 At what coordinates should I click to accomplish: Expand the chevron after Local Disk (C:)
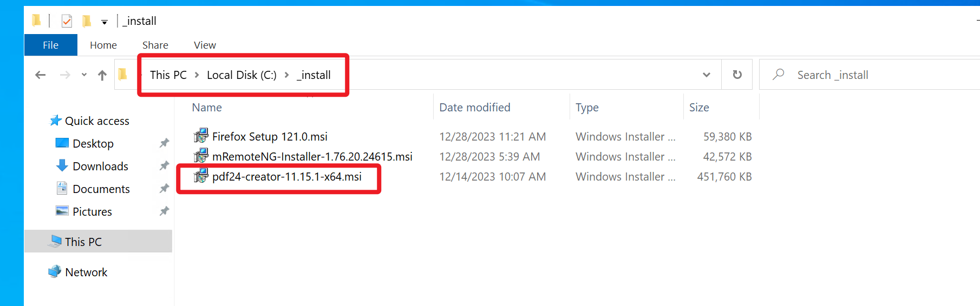tap(286, 75)
